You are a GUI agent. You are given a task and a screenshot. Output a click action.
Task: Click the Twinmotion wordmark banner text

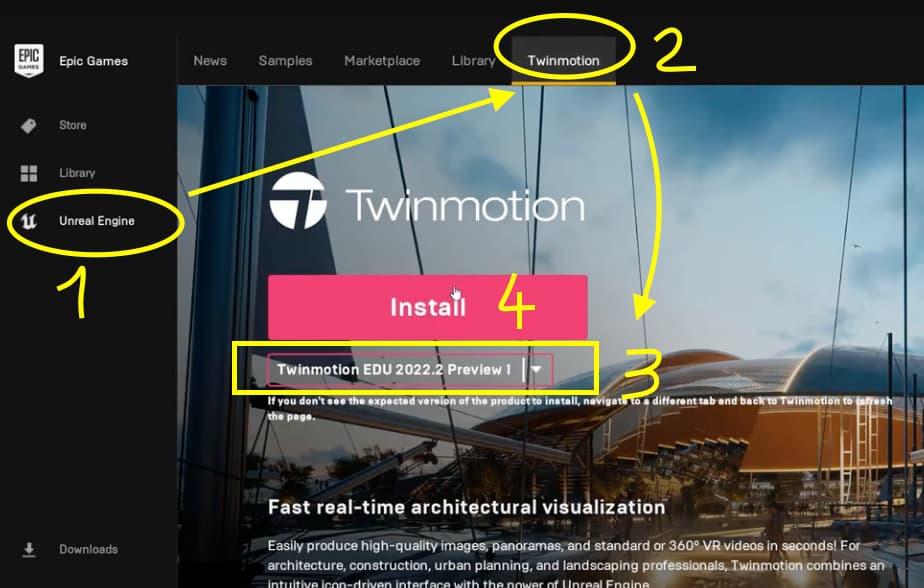[465, 204]
